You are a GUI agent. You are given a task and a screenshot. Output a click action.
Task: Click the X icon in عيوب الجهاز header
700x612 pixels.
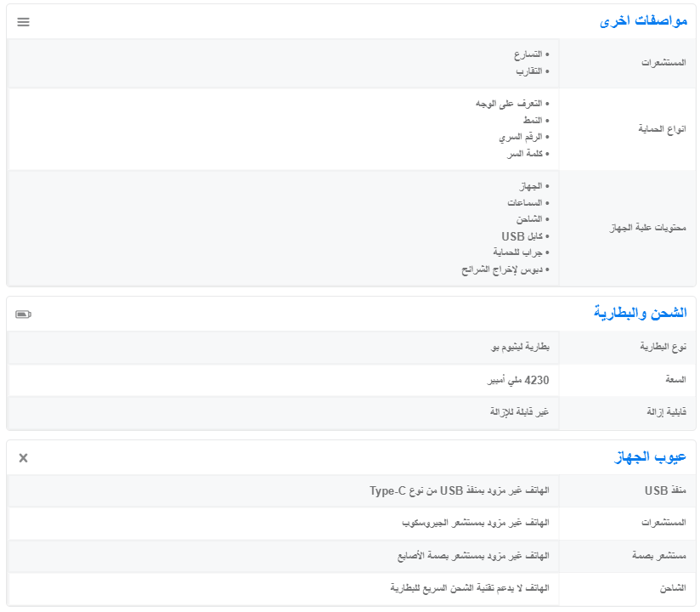pos(23,458)
